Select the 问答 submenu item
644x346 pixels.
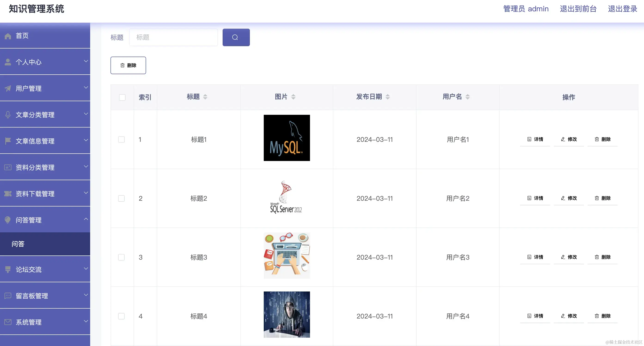click(18, 244)
